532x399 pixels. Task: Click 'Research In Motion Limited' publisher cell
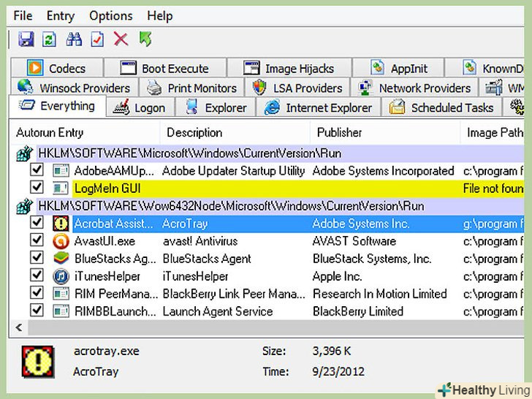coord(380,294)
